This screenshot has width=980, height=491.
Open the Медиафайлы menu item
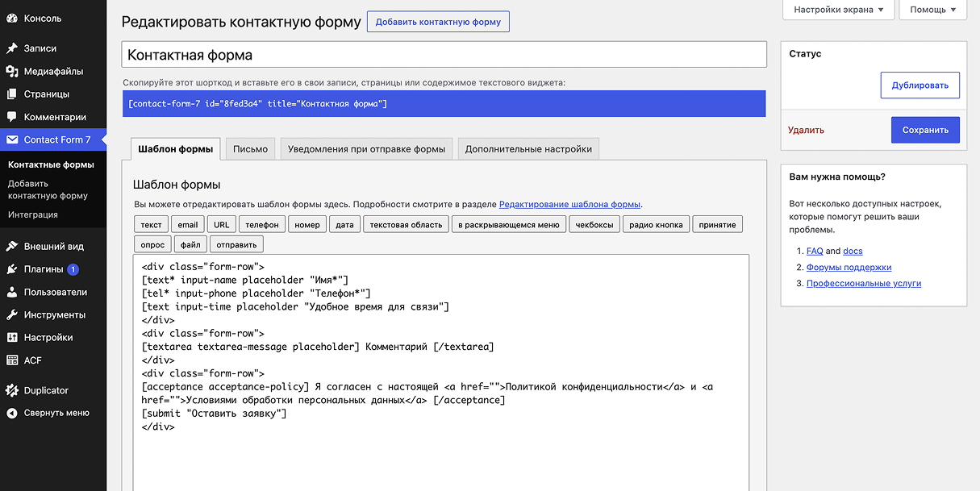pyautogui.click(x=53, y=71)
